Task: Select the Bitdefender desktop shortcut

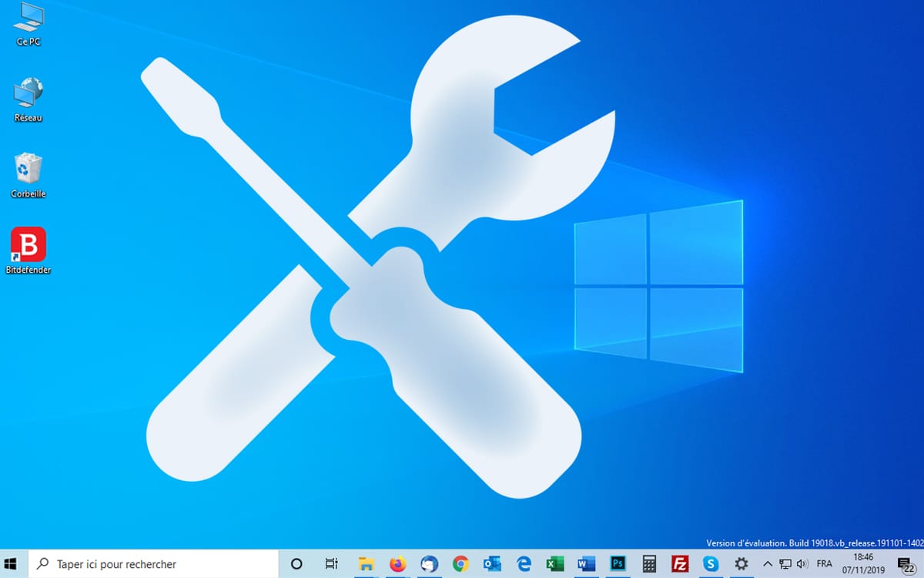Action: click(x=28, y=250)
